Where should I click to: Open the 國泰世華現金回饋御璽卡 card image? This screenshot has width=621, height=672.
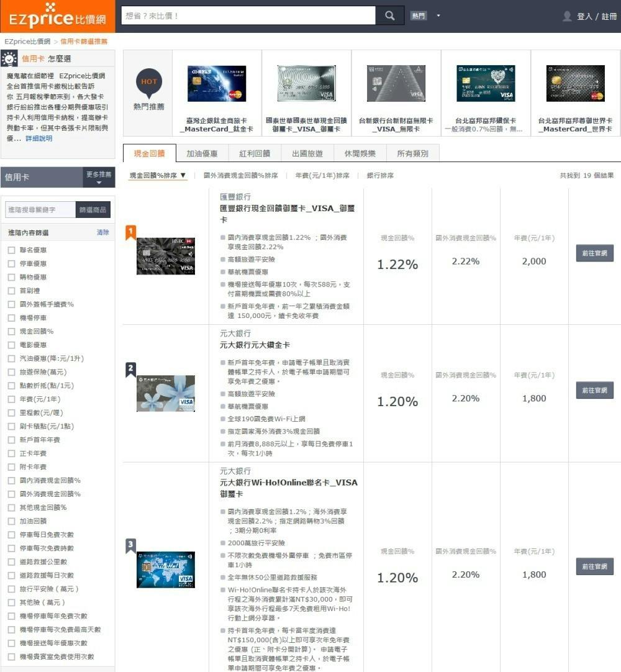click(306, 83)
